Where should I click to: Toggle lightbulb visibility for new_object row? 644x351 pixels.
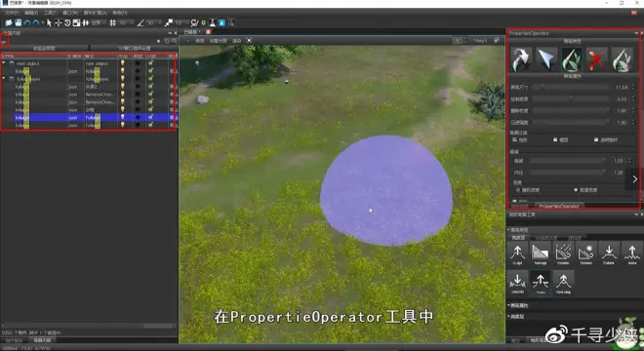click(122, 63)
